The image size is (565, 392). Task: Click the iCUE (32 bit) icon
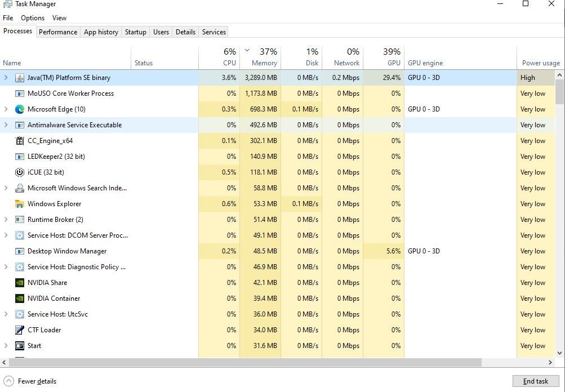(x=20, y=172)
